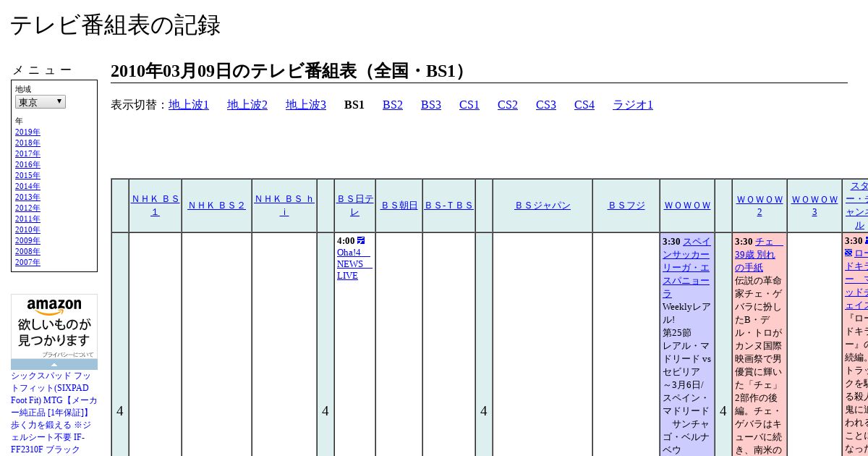Switch to the CS3 view
868x456 pixels.
[x=546, y=105]
